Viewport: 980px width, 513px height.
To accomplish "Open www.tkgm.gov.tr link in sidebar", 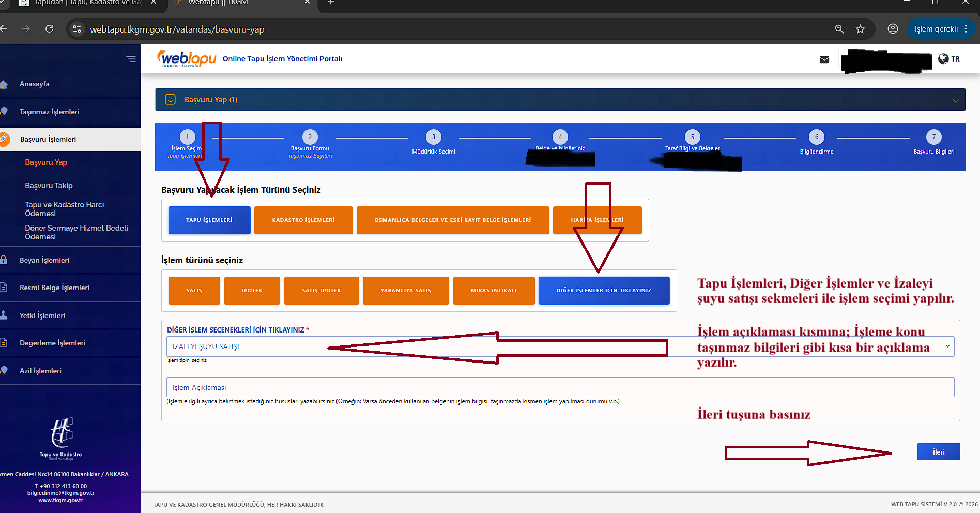I will click(x=61, y=501).
